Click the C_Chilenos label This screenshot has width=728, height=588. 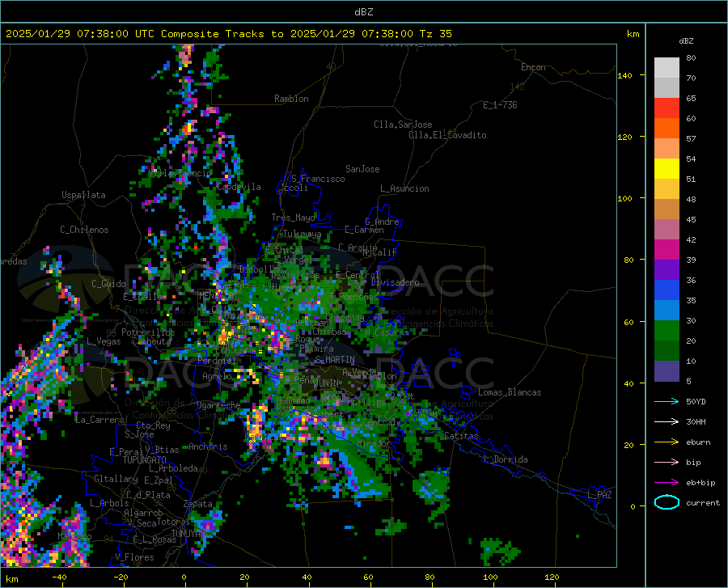point(84,230)
